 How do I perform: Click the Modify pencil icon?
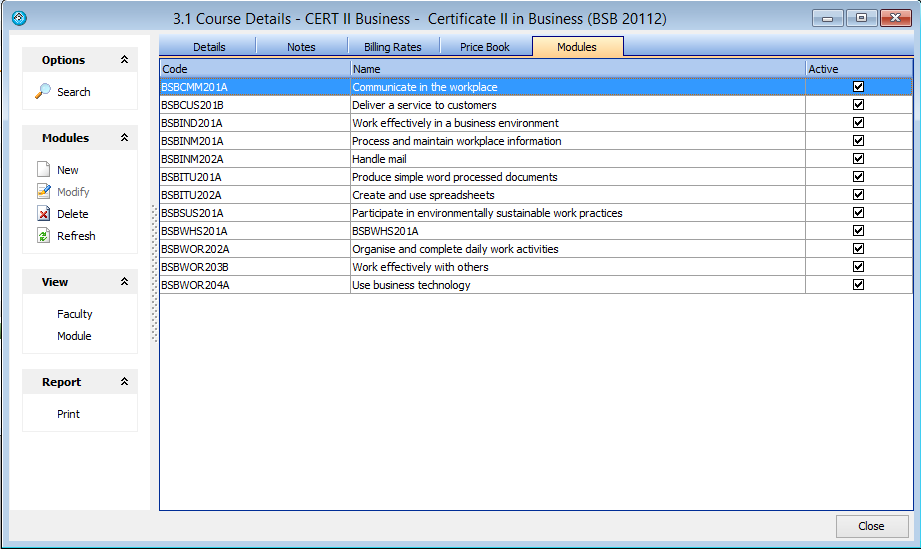[x=43, y=192]
